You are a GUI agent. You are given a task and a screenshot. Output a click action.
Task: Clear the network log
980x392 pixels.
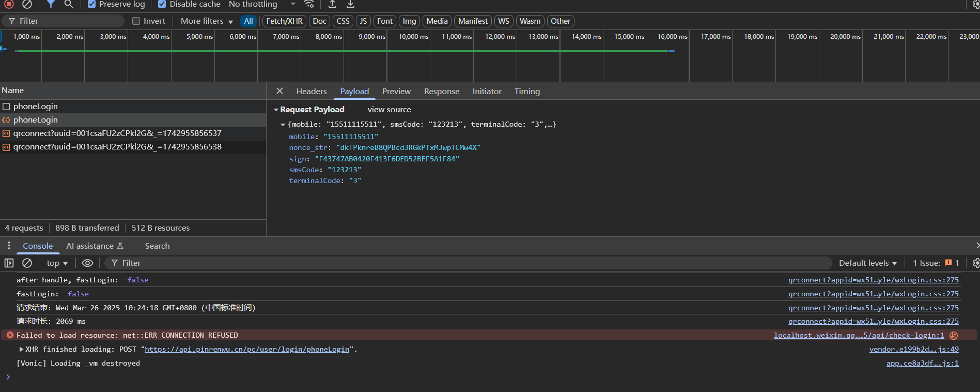coord(27,4)
